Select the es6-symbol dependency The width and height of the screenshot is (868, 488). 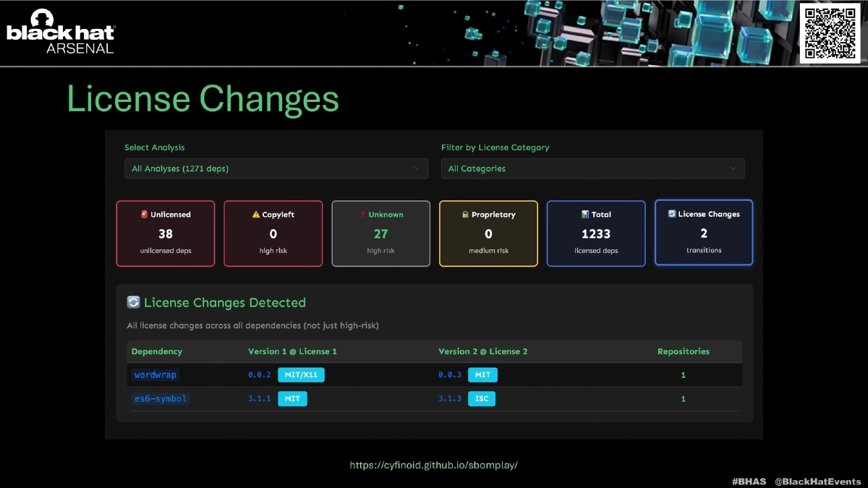click(161, 399)
